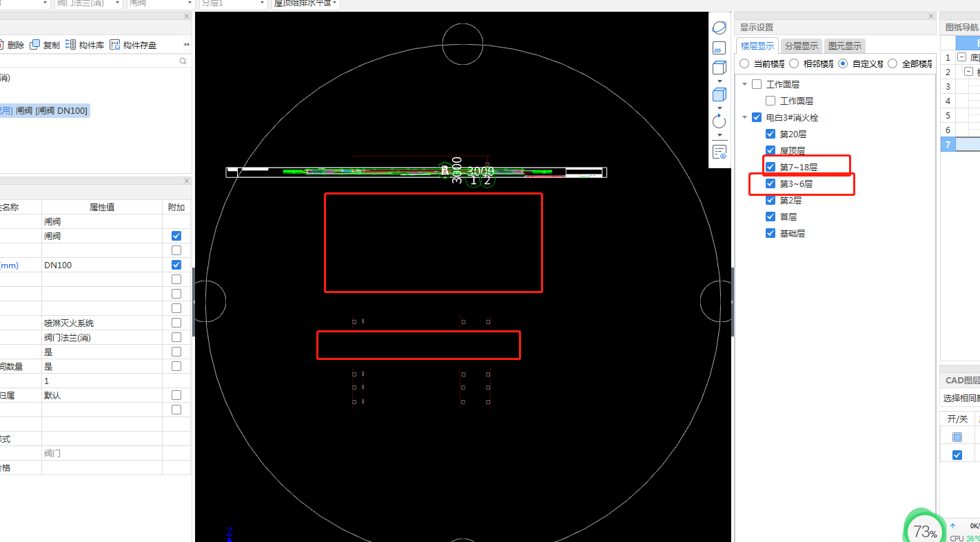Uncheck the 屋顶层 checkbox
This screenshot has height=542, width=980.
pyautogui.click(x=770, y=150)
